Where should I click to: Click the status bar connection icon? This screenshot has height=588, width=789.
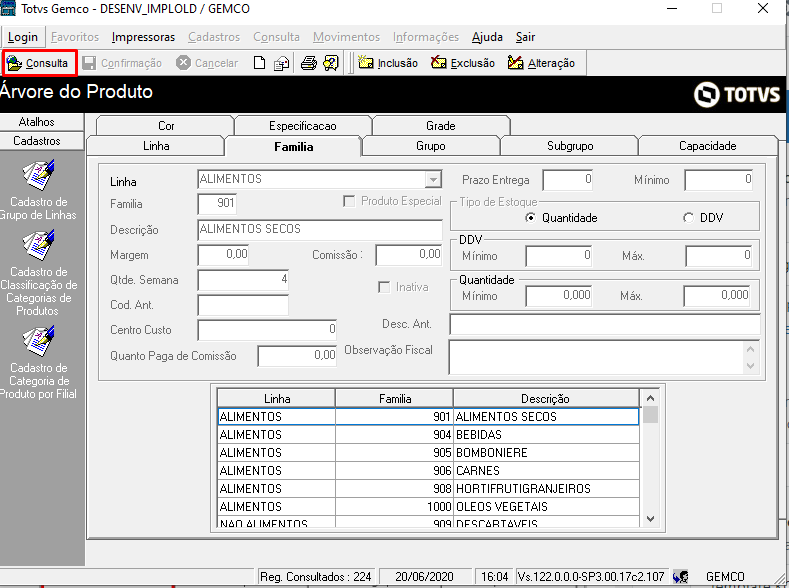point(680,576)
